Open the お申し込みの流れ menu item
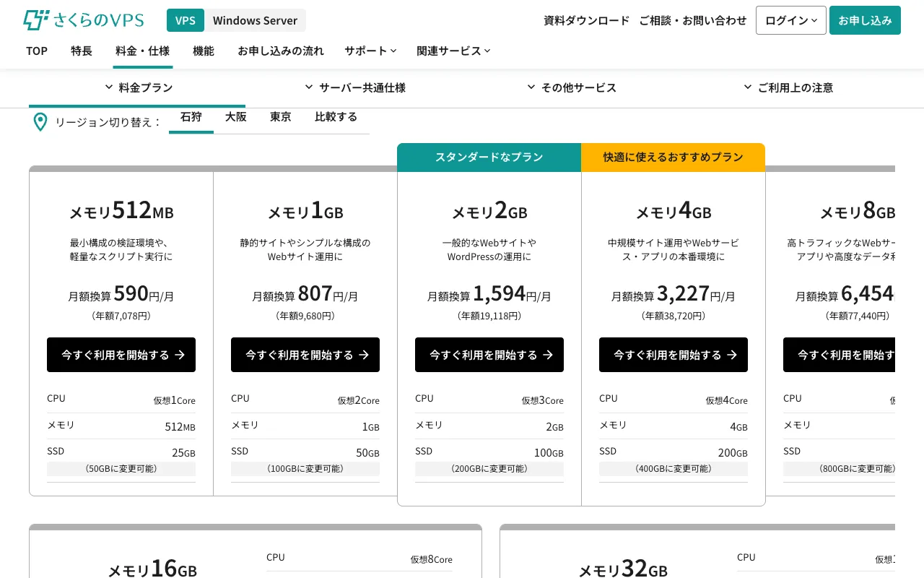This screenshot has height=578, width=924. pyautogui.click(x=281, y=51)
